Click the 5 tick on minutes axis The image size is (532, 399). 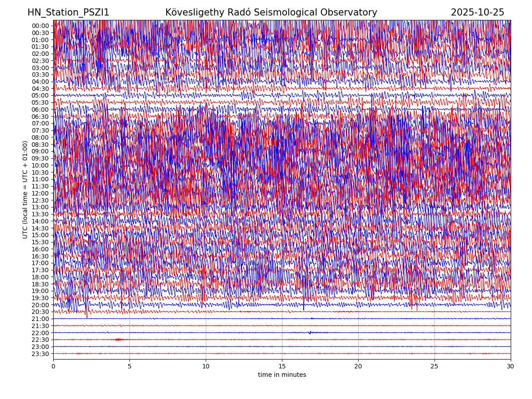pyautogui.click(x=129, y=367)
